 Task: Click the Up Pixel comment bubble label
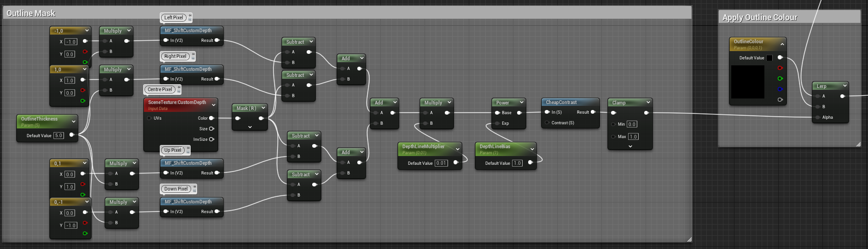tap(173, 150)
